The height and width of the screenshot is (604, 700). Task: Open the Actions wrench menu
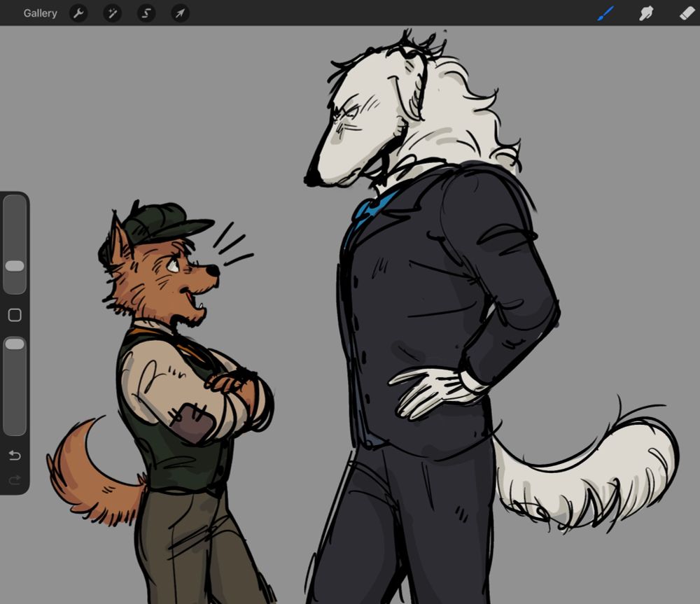pos(78,13)
